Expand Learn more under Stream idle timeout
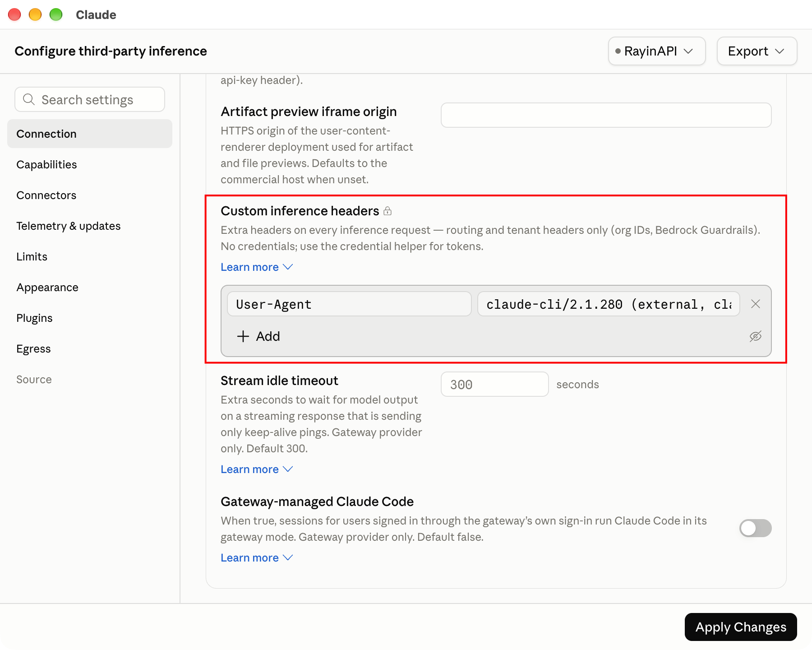 point(257,469)
